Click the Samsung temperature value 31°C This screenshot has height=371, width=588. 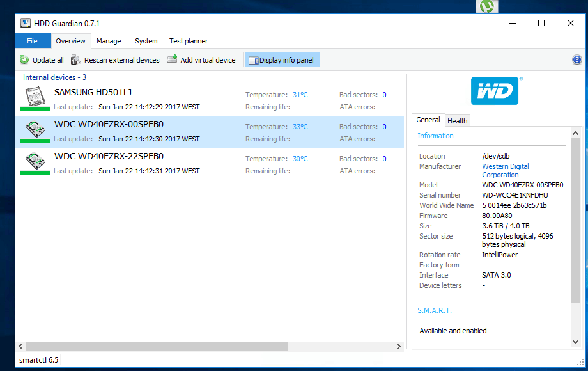300,95
